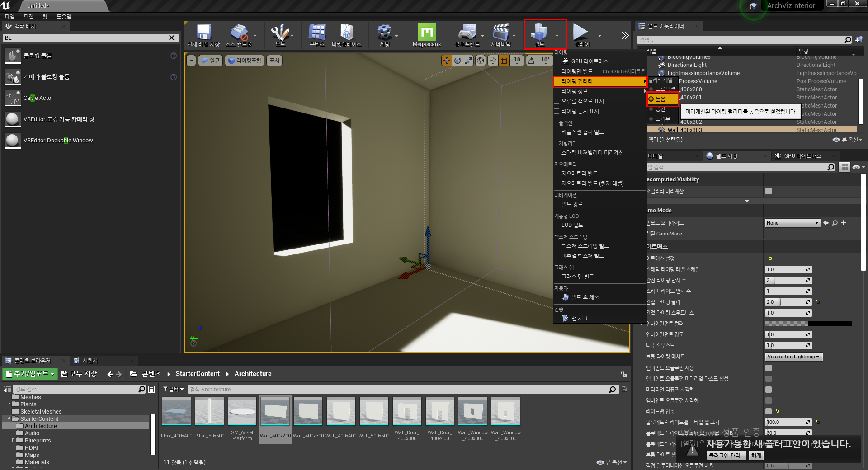Toggle world/local coordinate globe icon
This screenshot has height=470, width=868.
[481, 61]
